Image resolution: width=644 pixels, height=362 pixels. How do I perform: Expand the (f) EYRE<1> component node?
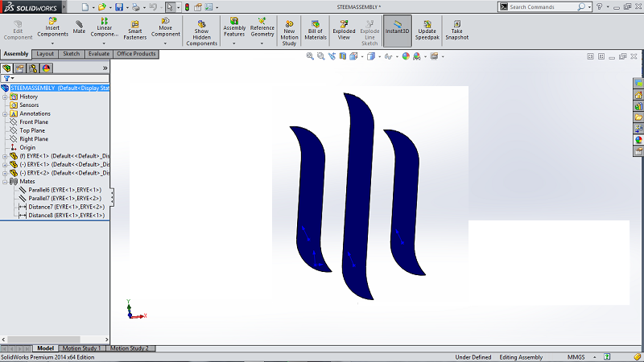click(x=5, y=156)
